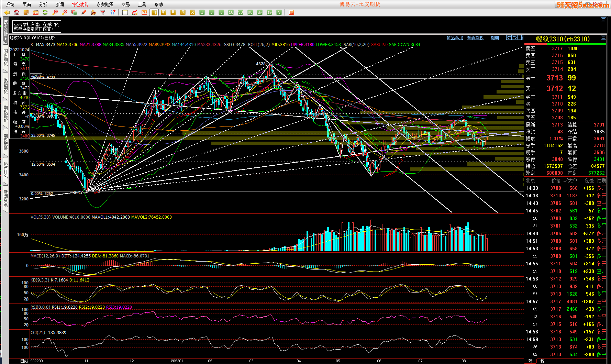Expand the chart panel with right-arrow button
Viewport: 611px width, 364px height.
tap(515, 37)
